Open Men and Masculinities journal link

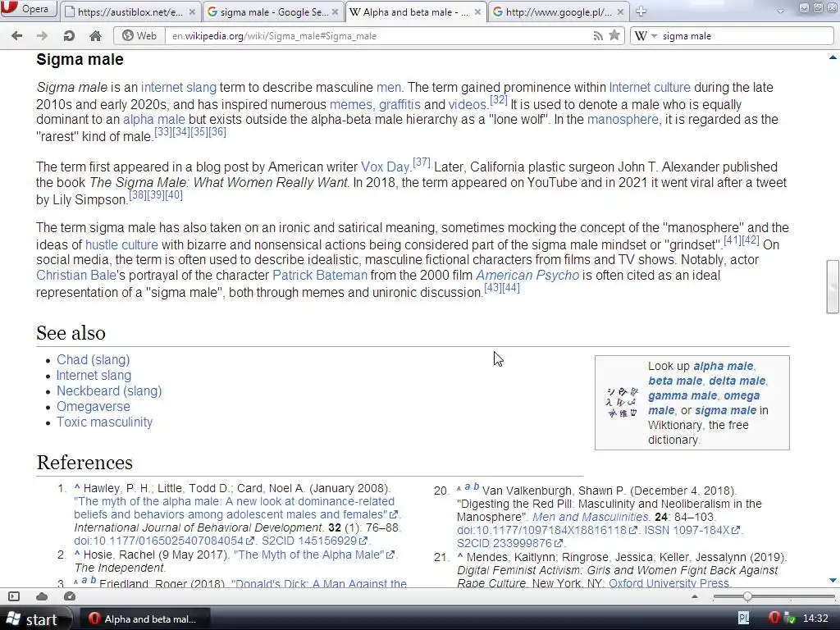[x=591, y=517]
